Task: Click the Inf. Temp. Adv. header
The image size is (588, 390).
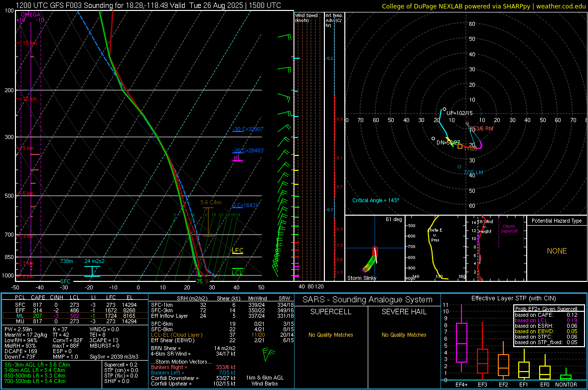Action: pyautogui.click(x=334, y=20)
